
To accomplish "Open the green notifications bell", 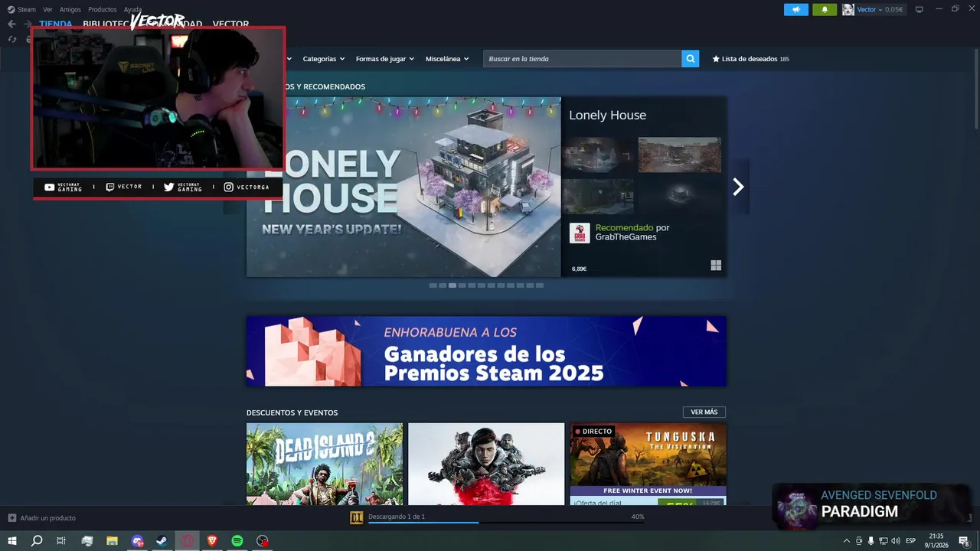I will (825, 9).
